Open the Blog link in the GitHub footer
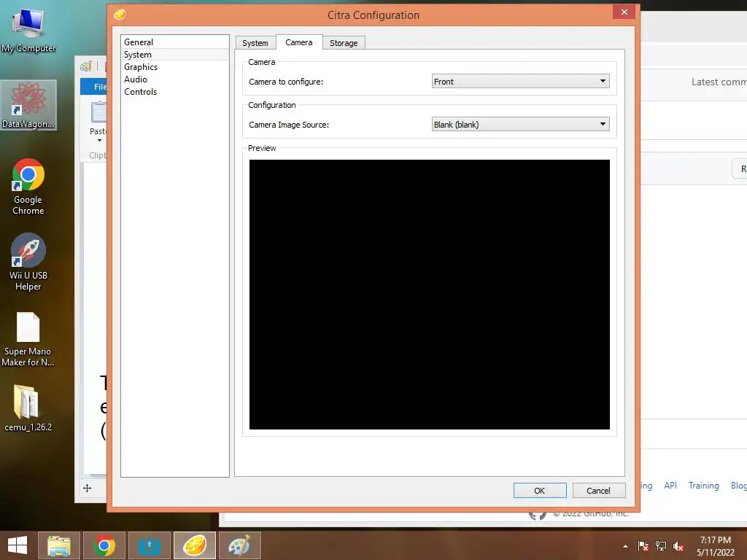Image resolution: width=747 pixels, height=560 pixels. coord(738,485)
